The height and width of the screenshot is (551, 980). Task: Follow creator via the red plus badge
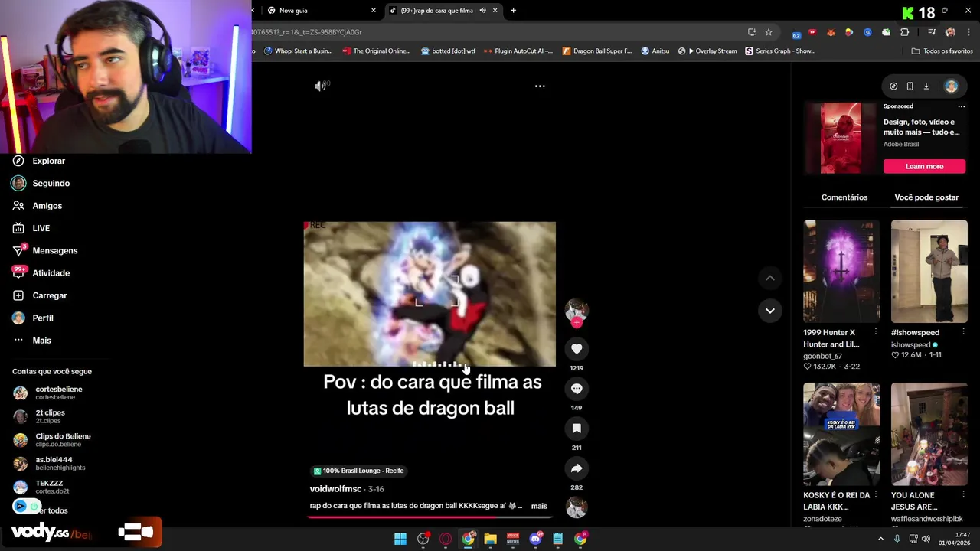click(x=577, y=323)
